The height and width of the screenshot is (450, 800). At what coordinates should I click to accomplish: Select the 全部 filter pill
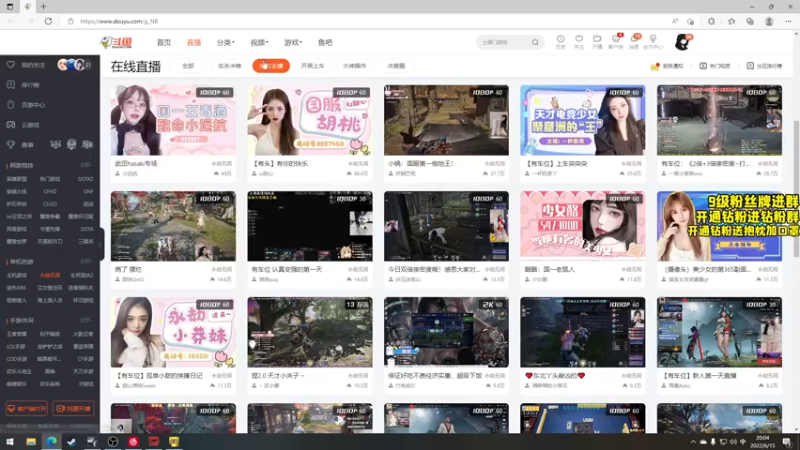(x=188, y=66)
